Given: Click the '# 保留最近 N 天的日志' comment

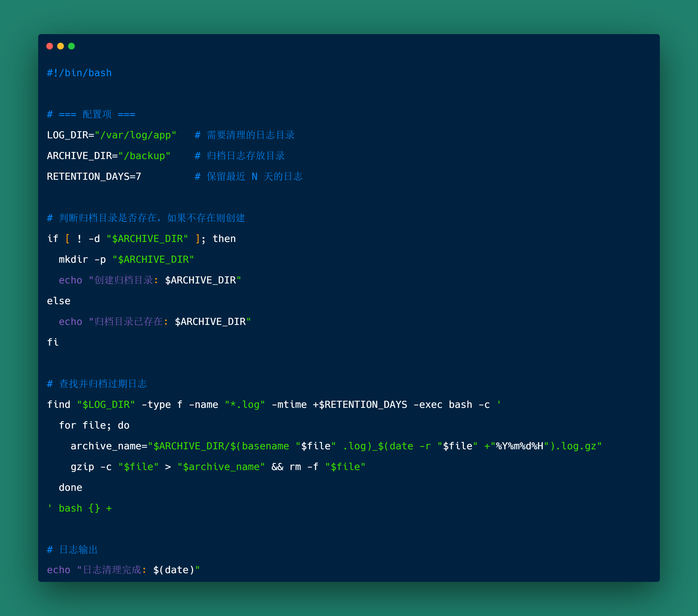Looking at the screenshot, I should [x=249, y=177].
